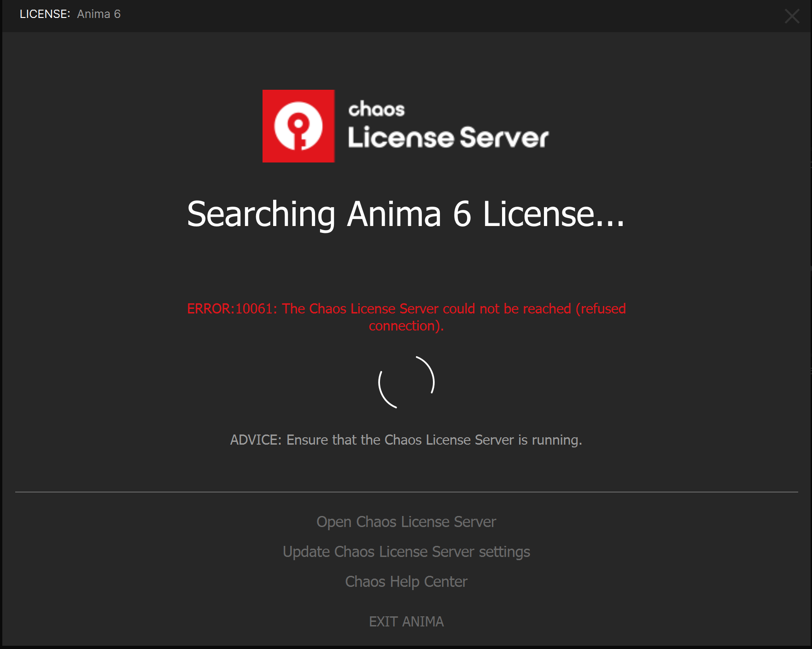Viewport: 812px width, 649px height.
Task: Click the ERROR:10061 refused connection message
Action: pos(406,317)
